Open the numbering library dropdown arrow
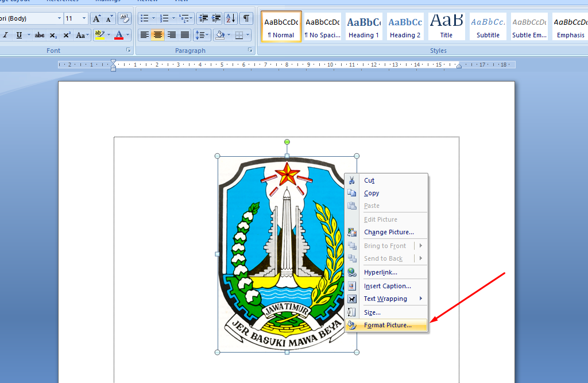This screenshot has width=588, height=383. [x=173, y=18]
